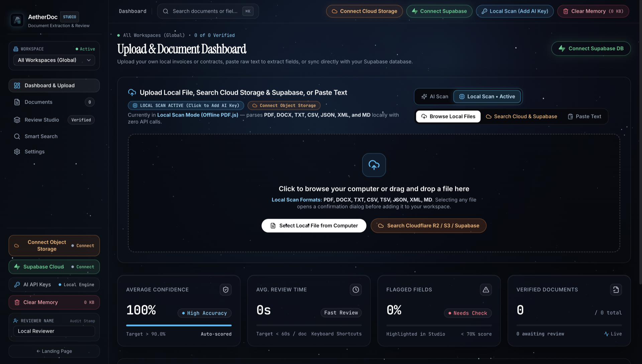The image size is (642, 364).
Task: Switch to Search Cloud & Supabase tab
Action: click(x=521, y=117)
